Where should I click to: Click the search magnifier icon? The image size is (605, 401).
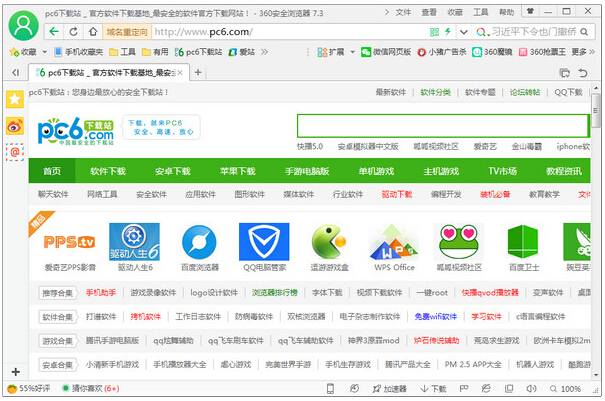pos(585,32)
